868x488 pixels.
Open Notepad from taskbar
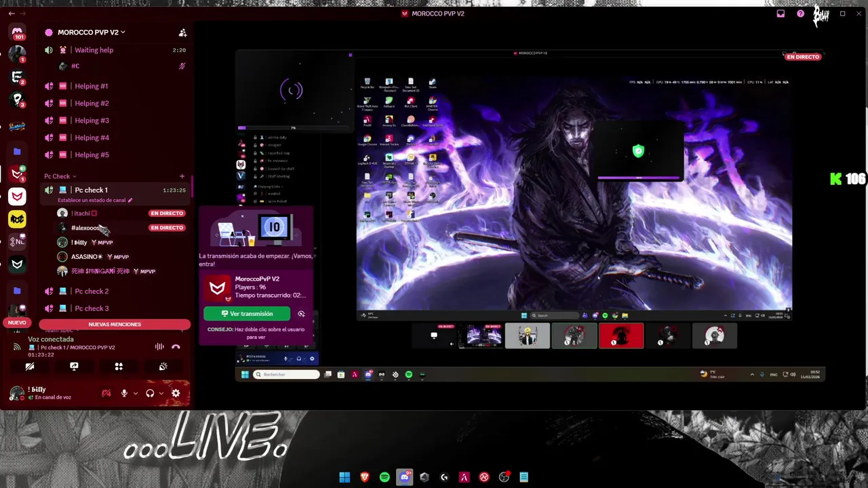coord(524,477)
